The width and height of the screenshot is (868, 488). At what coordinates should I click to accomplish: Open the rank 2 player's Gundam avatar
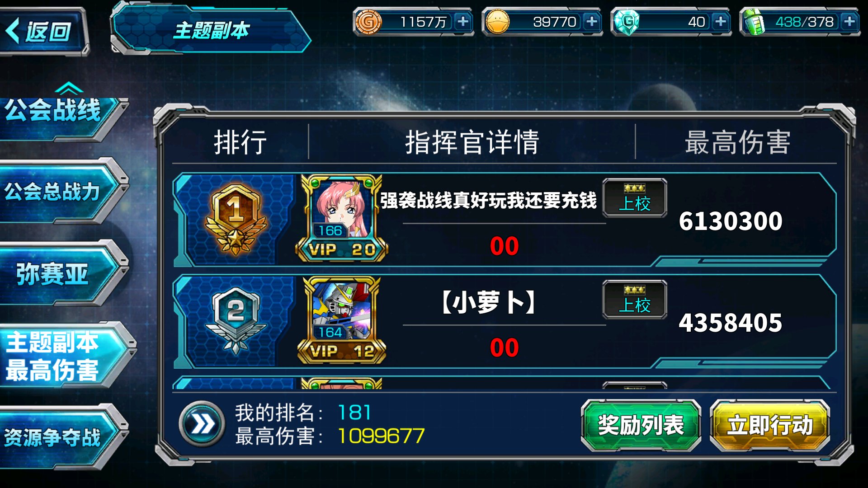342,320
